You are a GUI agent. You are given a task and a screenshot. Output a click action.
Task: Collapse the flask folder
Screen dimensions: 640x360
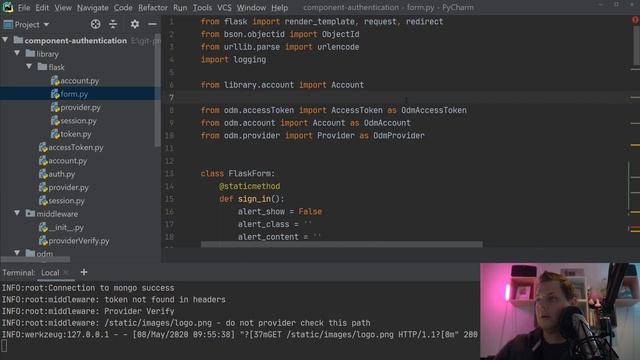(x=29, y=67)
